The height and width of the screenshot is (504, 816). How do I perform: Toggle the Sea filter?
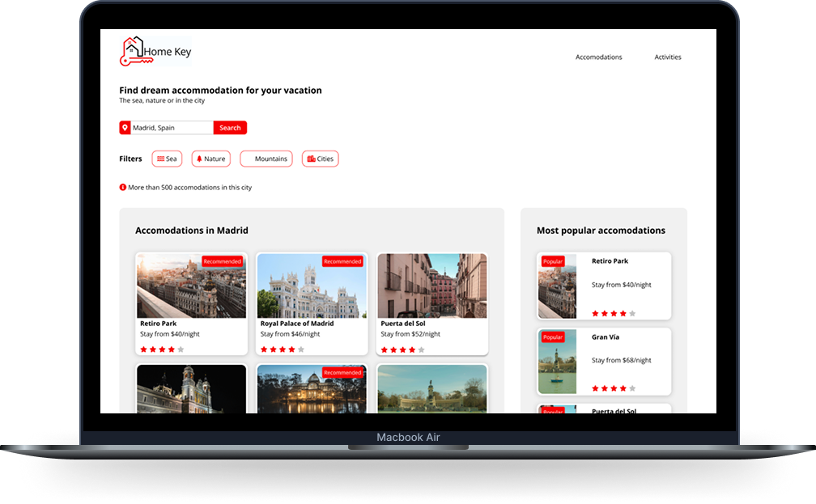(167, 159)
